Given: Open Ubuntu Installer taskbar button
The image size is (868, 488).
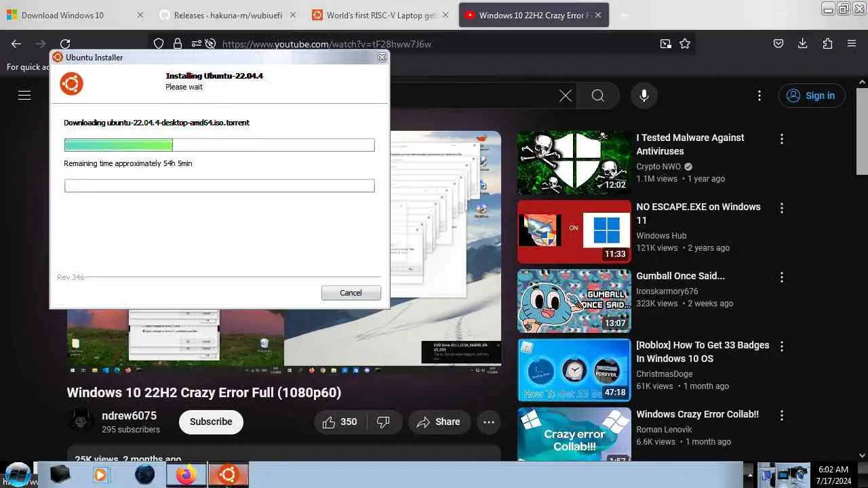Looking at the screenshot, I should tap(228, 474).
